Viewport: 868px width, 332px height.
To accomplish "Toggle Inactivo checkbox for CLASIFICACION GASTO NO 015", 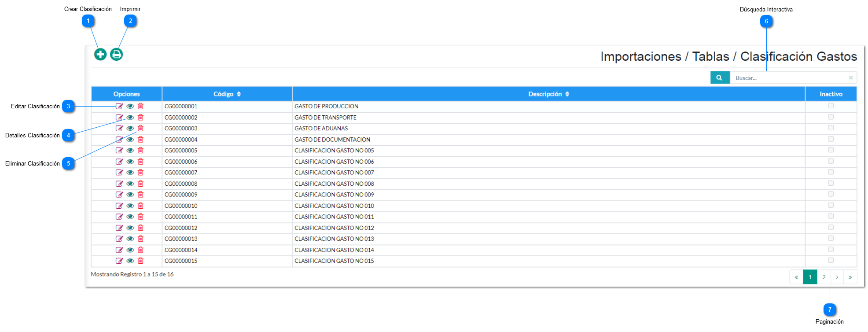I will pyautogui.click(x=831, y=260).
